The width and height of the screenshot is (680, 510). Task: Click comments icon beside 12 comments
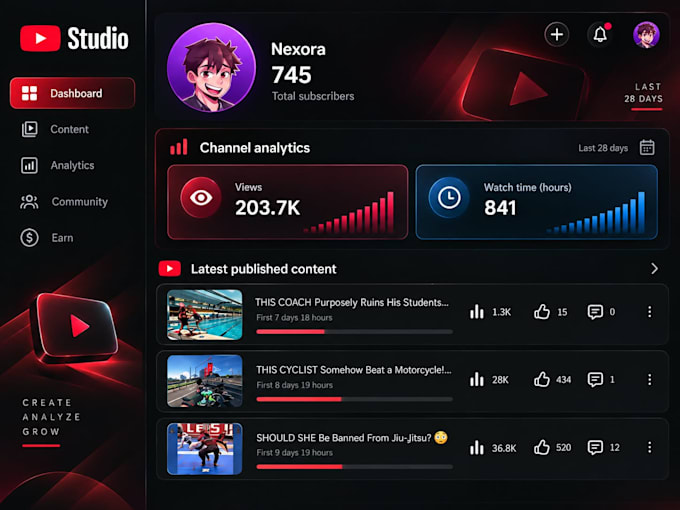click(595, 447)
